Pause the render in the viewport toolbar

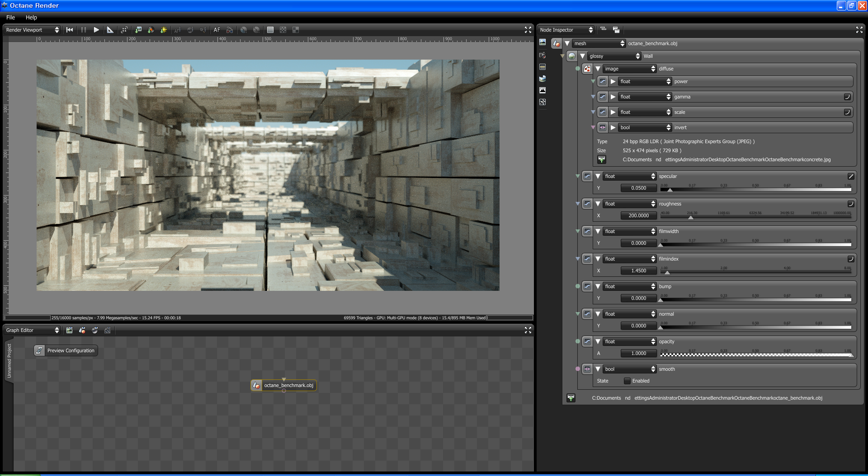(84, 30)
